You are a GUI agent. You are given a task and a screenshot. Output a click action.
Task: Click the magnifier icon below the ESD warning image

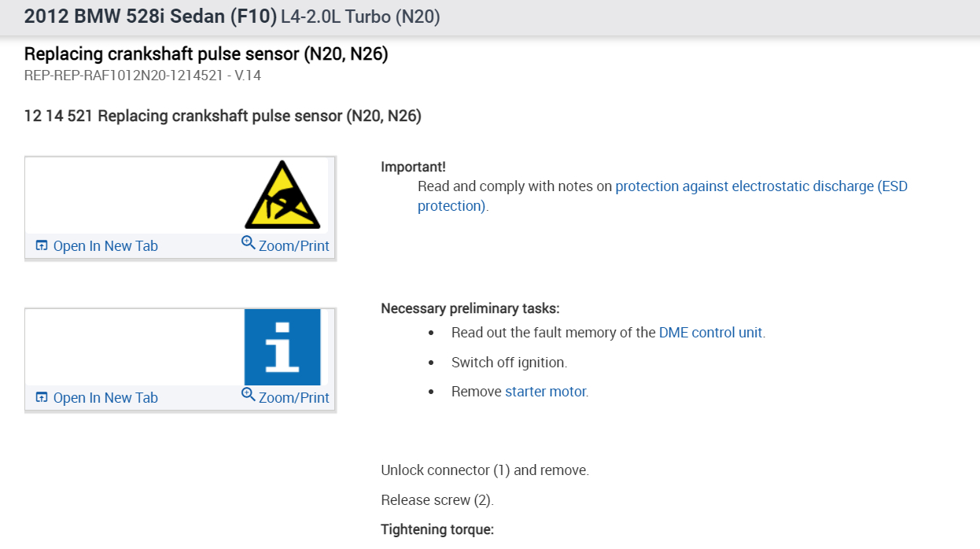click(x=249, y=244)
